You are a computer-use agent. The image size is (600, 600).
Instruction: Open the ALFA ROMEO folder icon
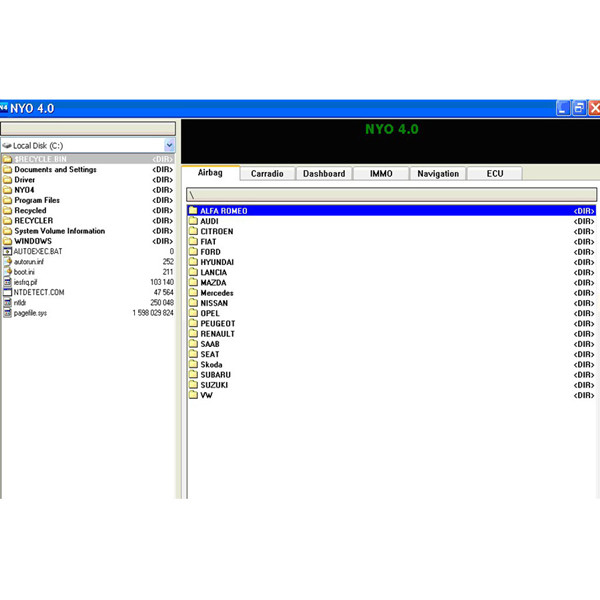[x=193, y=211]
